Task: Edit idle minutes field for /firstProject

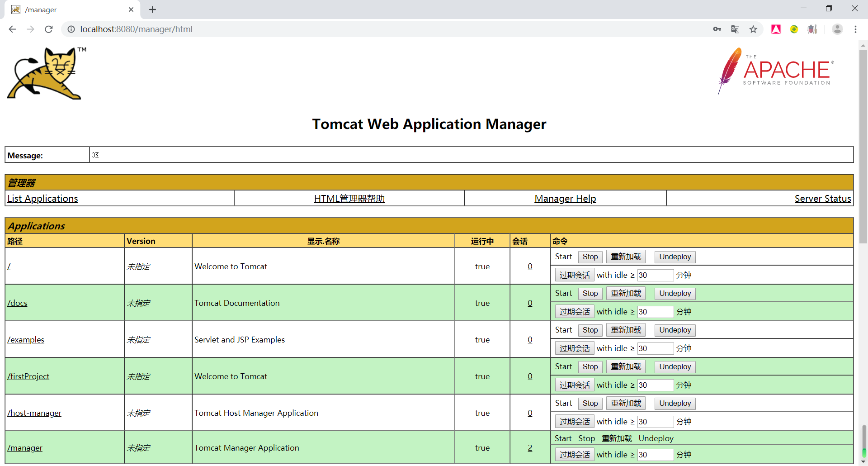Action: [x=656, y=385]
